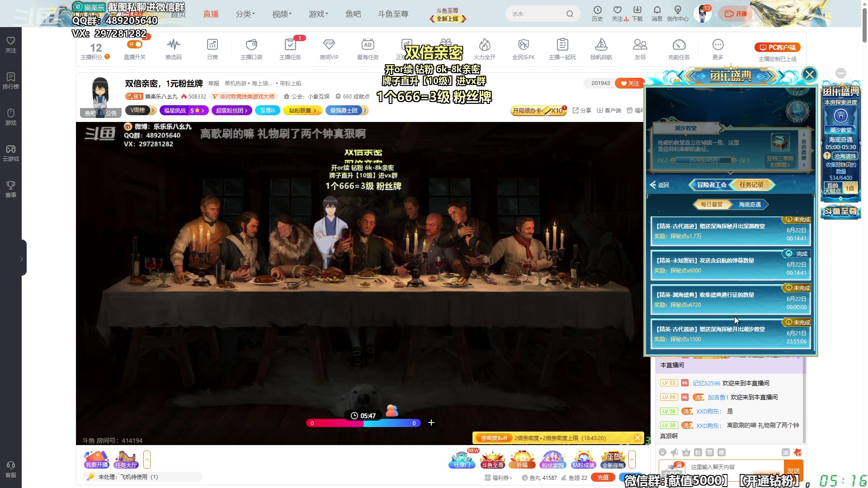Open the 福星挑战 badge
Screen dimensions: 868x488
pyautogui.click(x=184, y=110)
